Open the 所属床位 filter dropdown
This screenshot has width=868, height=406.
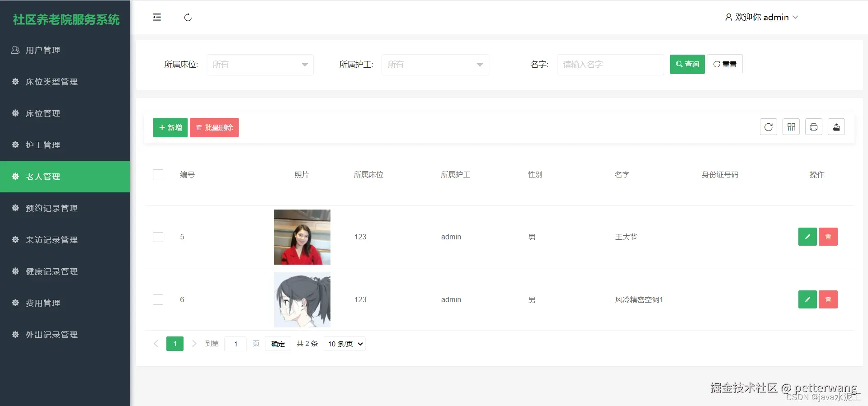[x=260, y=65]
